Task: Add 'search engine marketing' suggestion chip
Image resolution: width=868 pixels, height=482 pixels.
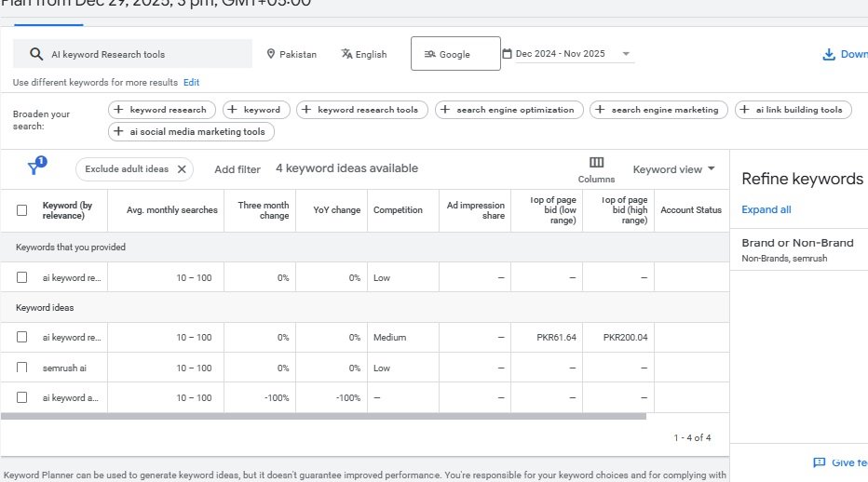Action: [658, 110]
